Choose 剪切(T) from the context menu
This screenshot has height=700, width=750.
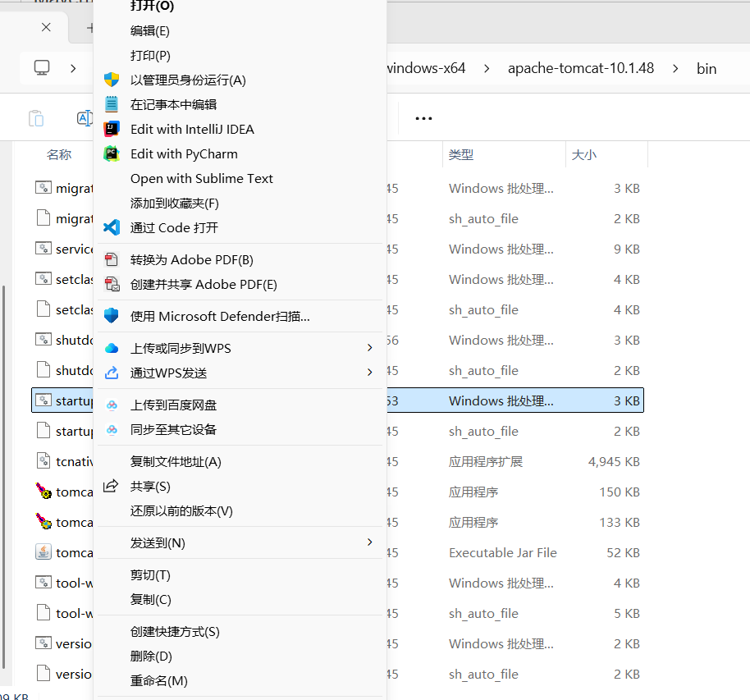[240, 575]
